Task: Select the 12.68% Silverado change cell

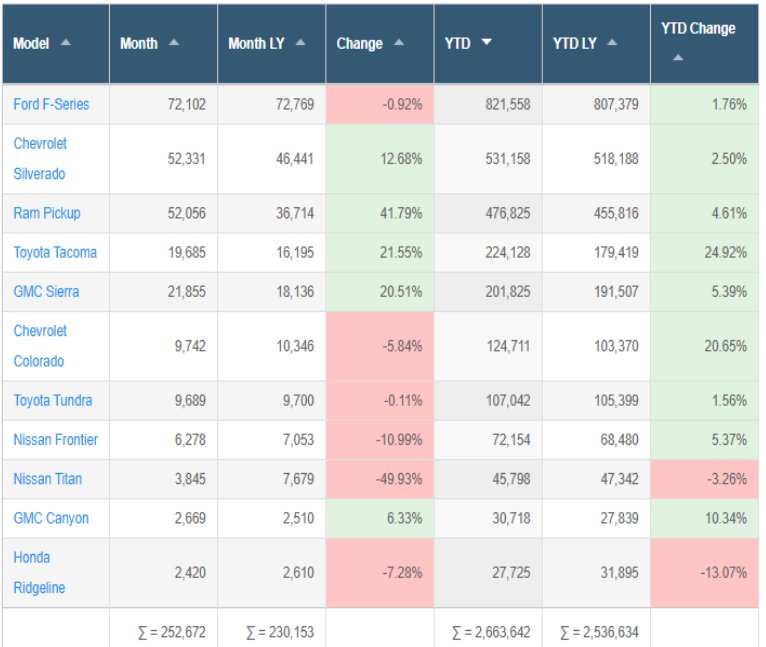Action: [380, 159]
